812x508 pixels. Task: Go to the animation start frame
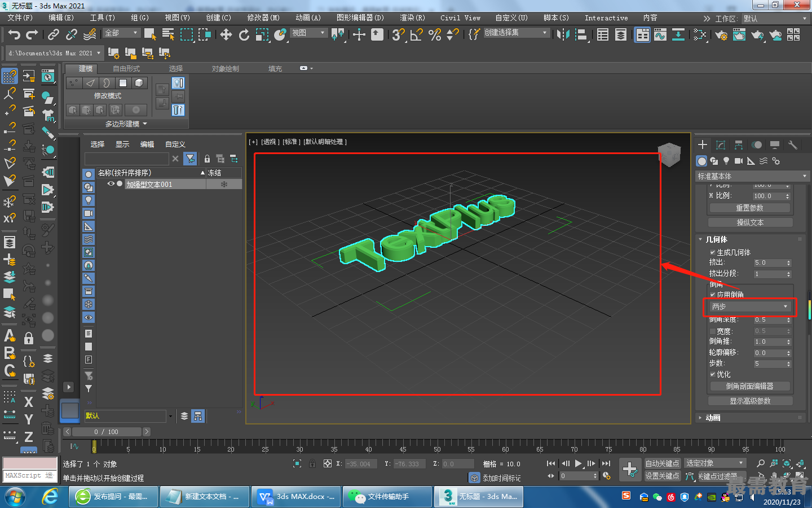(x=551, y=463)
